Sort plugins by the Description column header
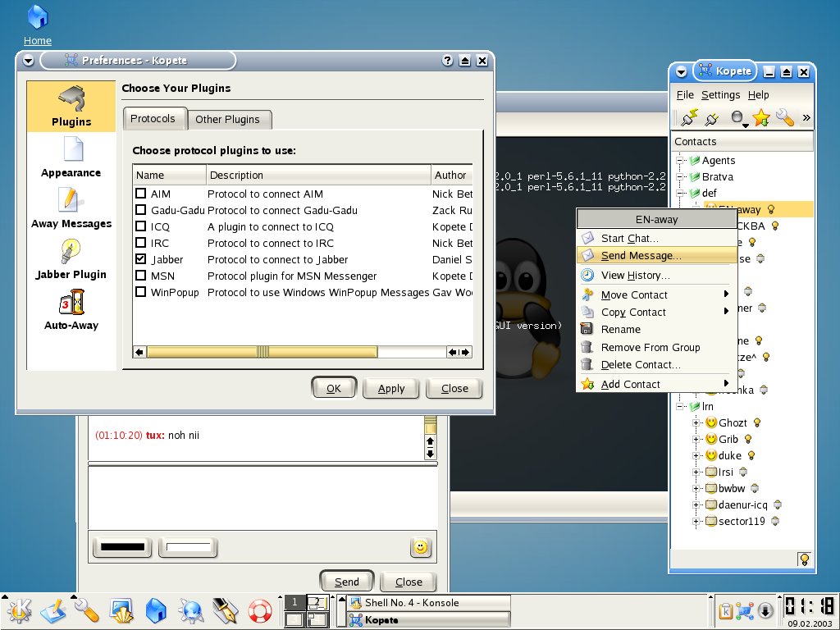 tap(318, 176)
